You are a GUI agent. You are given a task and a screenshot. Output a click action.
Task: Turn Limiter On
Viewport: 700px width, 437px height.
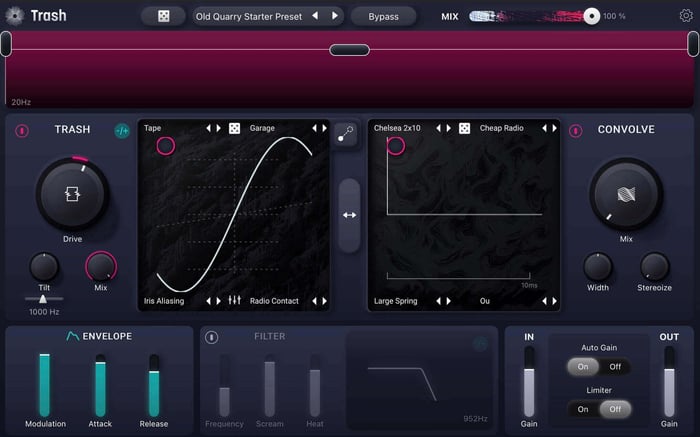point(583,409)
